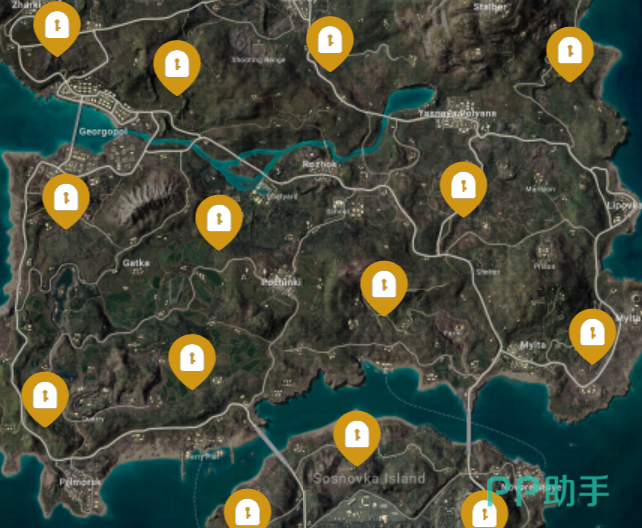The image size is (642, 528).
Task: Select the Yasnaya Polyana label
Action: [x=457, y=113]
